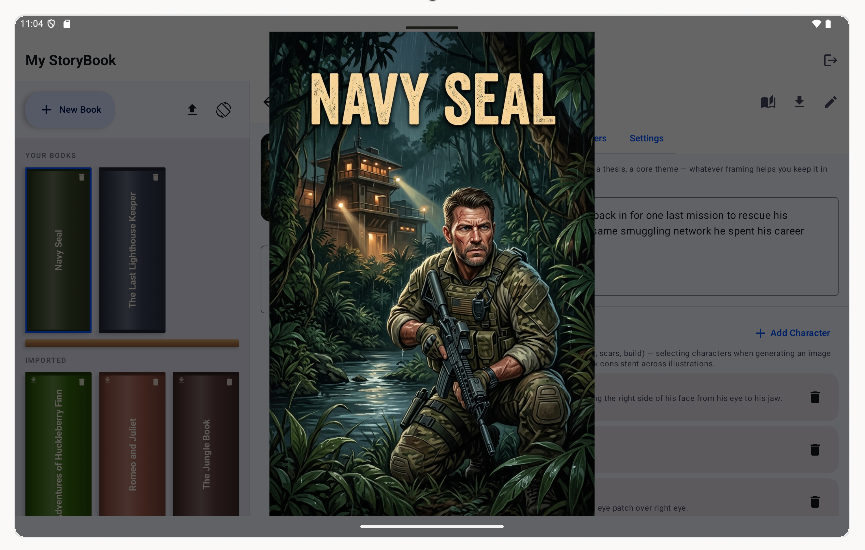Click the premise text field about last mission
Screen dimensions: 865x550
(x=716, y=246)
